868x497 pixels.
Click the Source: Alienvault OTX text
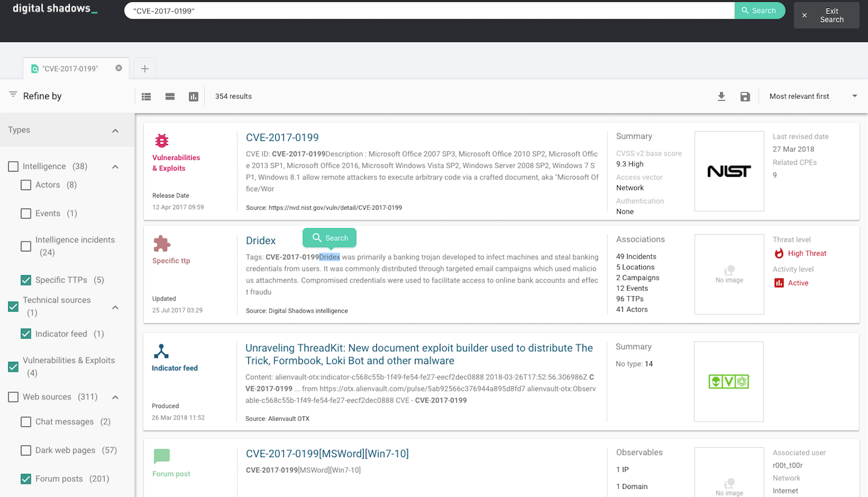pyautogui.click(x=277, y=418)
